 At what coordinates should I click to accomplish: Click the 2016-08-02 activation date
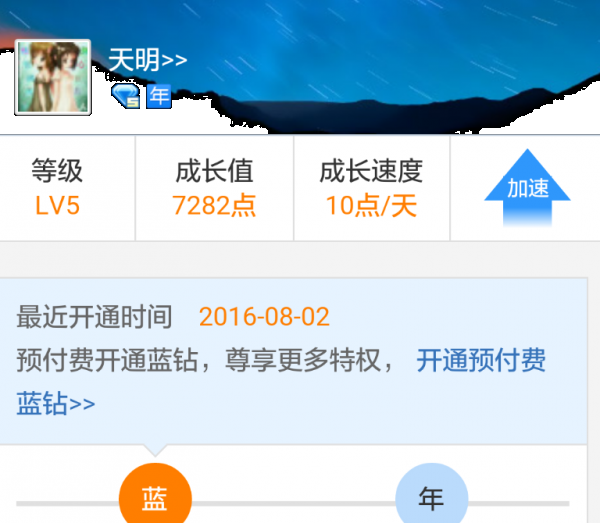click(264, 317)
